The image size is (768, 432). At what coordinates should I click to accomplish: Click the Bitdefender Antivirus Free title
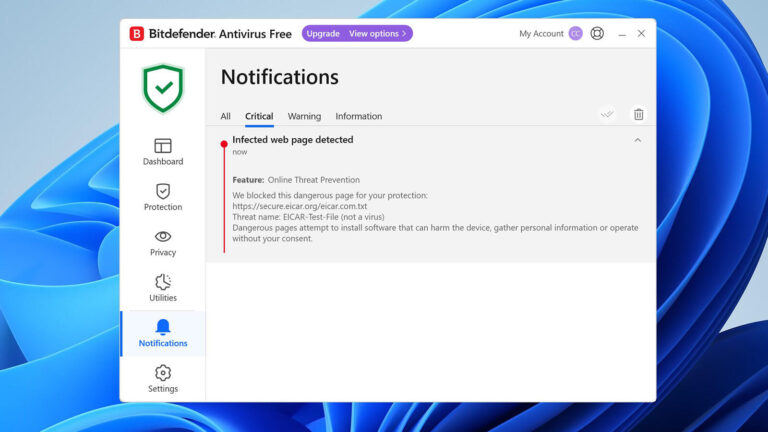click(220, 34)
